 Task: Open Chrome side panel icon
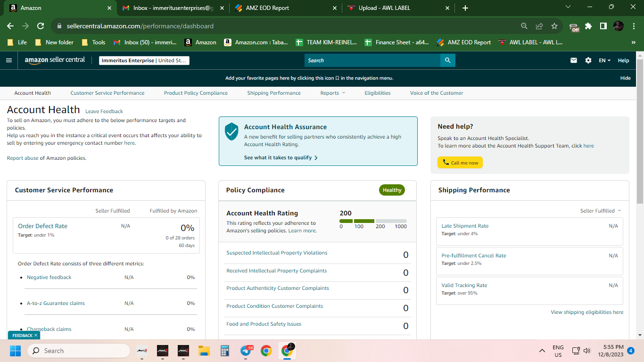click(603, 26)
